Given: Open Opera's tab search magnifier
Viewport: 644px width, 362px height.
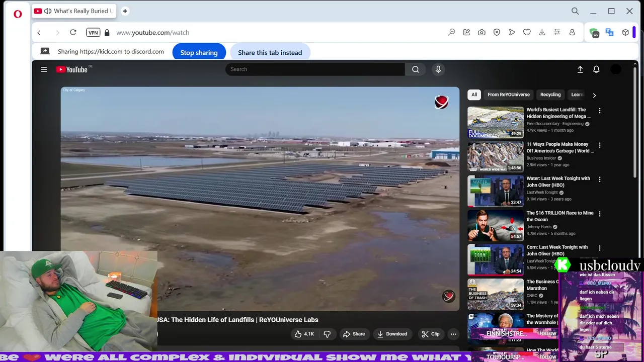Looking at the screenshot, I should tap(575, 11).
